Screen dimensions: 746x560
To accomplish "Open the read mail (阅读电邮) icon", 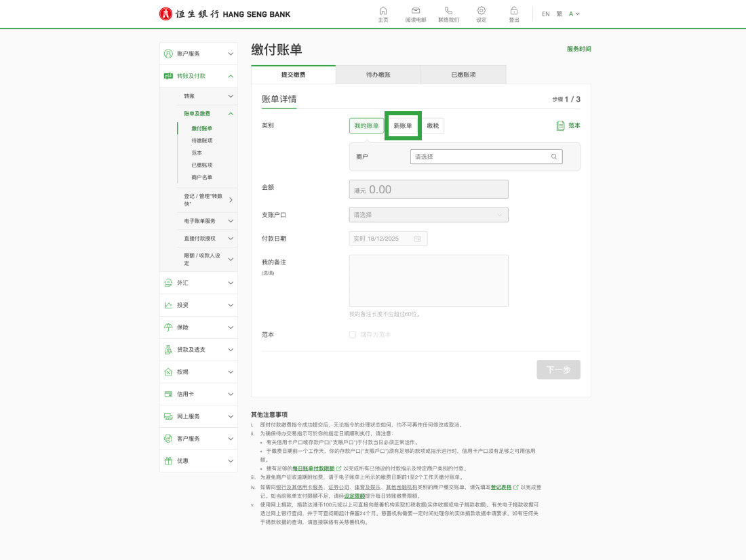I will point(416,11).
